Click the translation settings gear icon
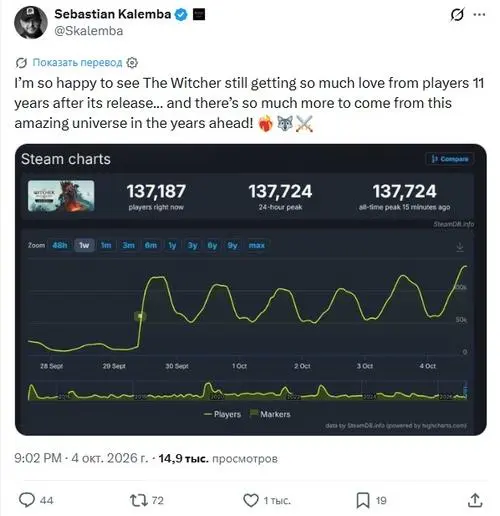 (x=132, y=63)
